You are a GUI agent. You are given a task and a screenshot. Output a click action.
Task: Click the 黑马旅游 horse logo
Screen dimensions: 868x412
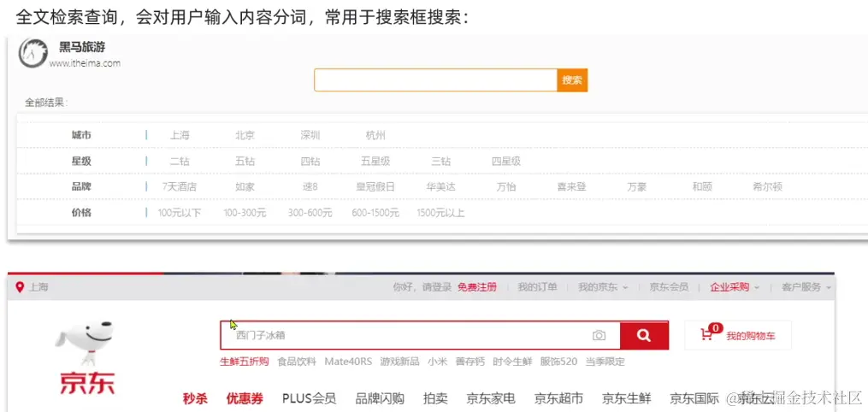33,54
